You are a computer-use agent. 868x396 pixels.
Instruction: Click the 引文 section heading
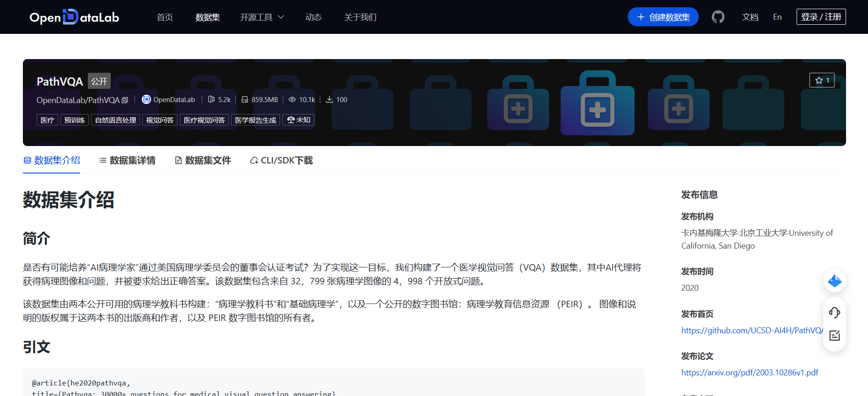[37, 347]
